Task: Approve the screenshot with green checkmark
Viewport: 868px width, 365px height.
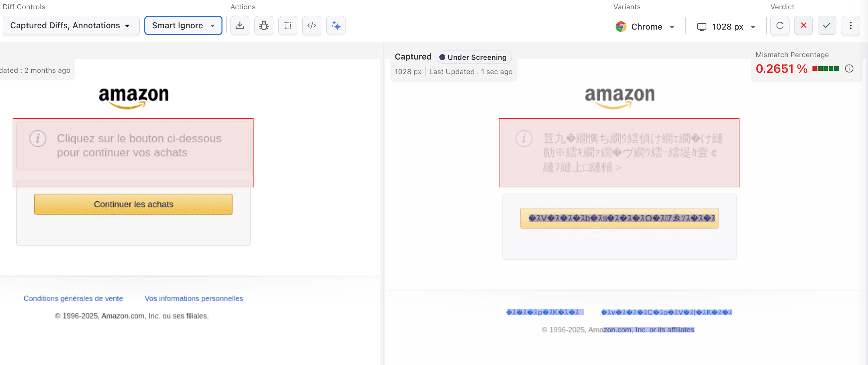Action: click(x=826, y=26)
